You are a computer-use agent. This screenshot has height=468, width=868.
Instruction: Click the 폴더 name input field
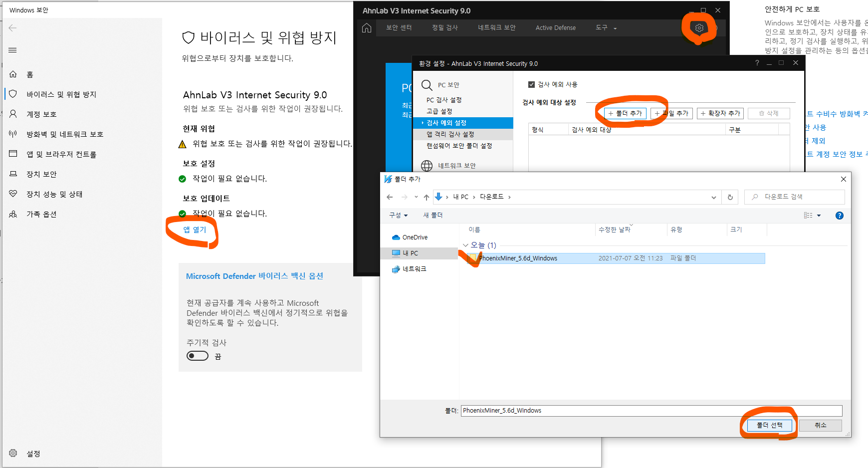[x=651, y=411]
